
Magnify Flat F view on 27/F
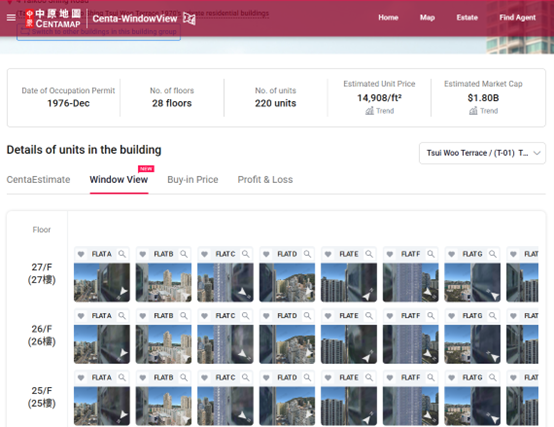click(x=431, y=254)
